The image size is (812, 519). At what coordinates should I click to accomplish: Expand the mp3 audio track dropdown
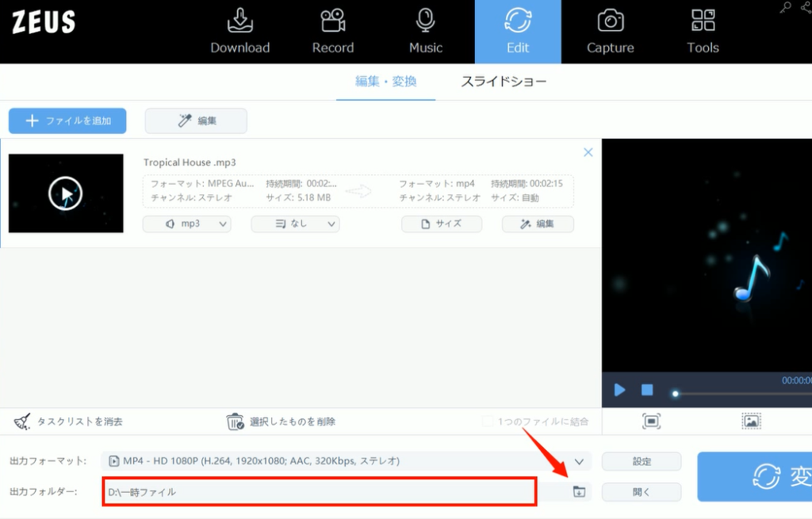click(x=186, y=224)
